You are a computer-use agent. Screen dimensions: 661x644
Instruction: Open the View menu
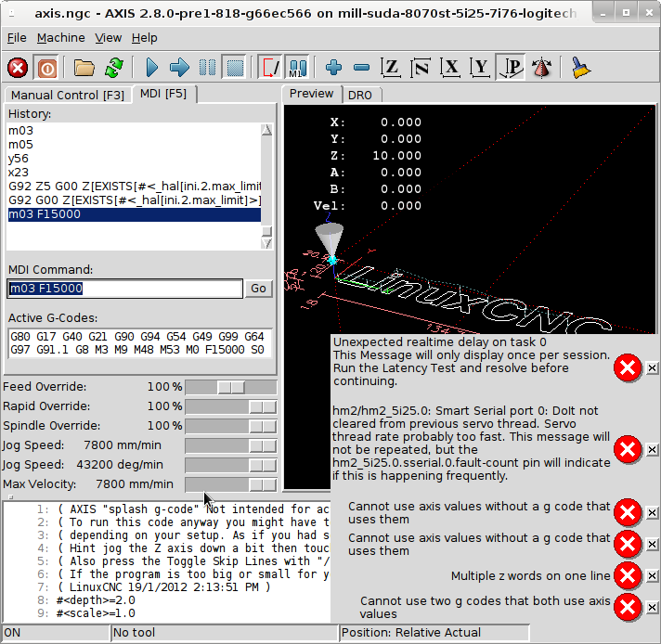pos(109,38)
